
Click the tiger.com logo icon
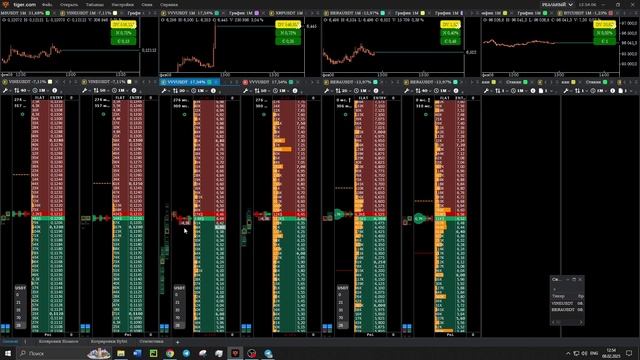click(6, 4)
